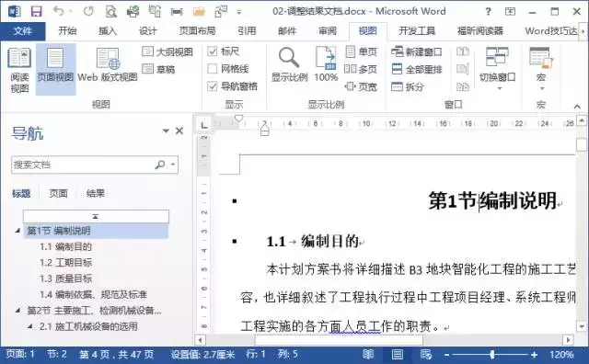The image size is (589, 364).
Task: Click Read Mode icon in status bar
Action: click(x=368, y=354)
